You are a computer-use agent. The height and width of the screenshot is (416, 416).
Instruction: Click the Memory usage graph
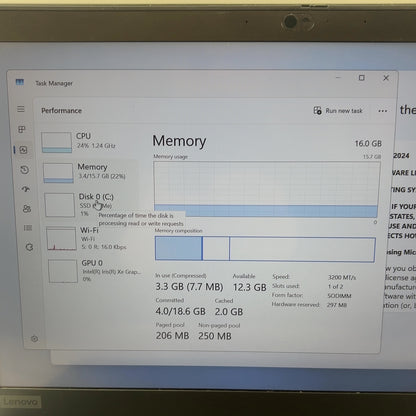[266, 189]
